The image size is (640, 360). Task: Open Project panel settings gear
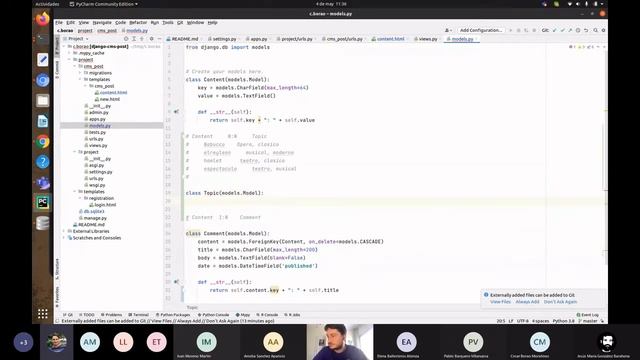pyautogui.click(x=151, y=38)
